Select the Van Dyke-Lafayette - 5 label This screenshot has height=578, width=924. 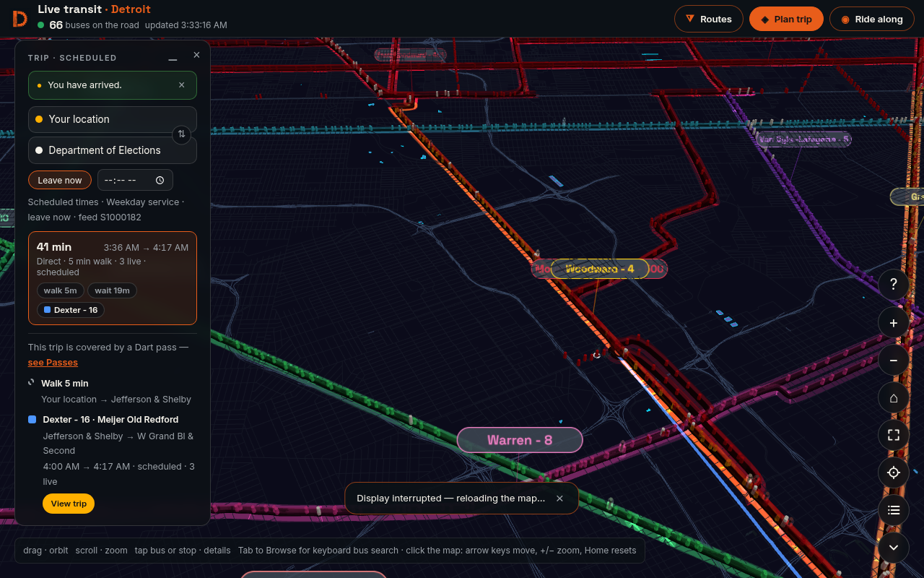803,139
